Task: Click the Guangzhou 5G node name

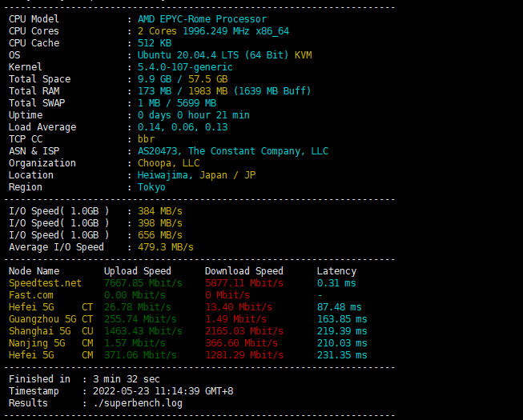Action: (42, 318)
